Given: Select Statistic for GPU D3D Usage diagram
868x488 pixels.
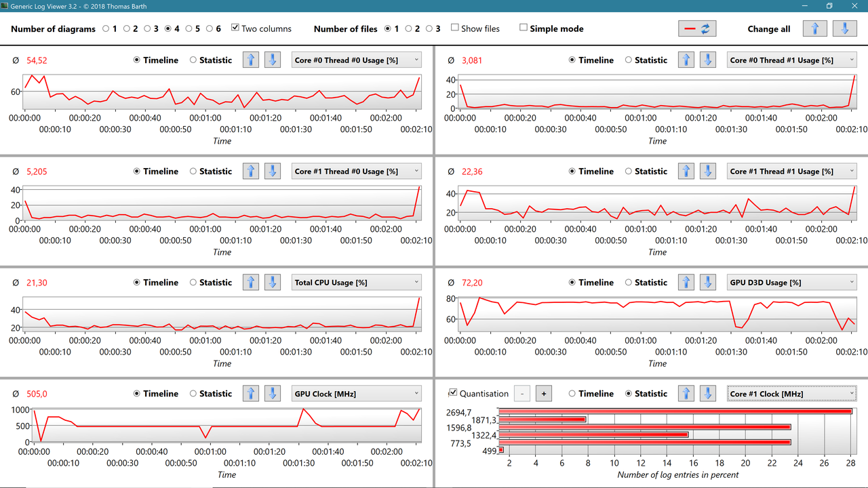Looking at the screenshot, I should (x=629, y=282).
